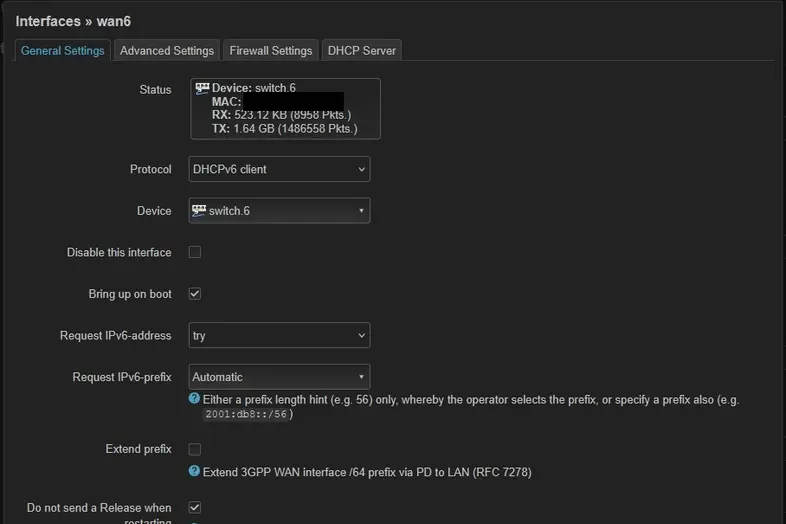
Task: Click the Interfaces » wan6 page heading
Action: pyautogui.click(x=73, y=22)
